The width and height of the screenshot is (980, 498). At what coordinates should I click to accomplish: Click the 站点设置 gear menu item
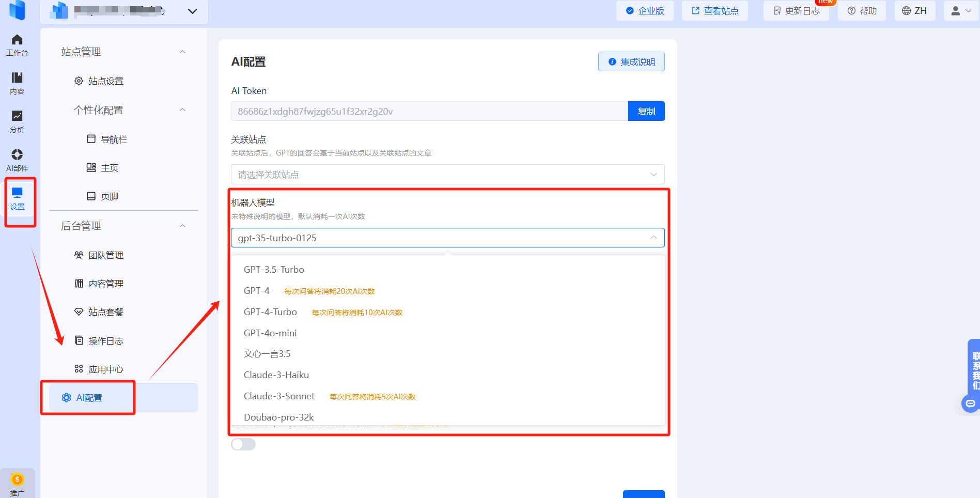[x=106, y=81]
